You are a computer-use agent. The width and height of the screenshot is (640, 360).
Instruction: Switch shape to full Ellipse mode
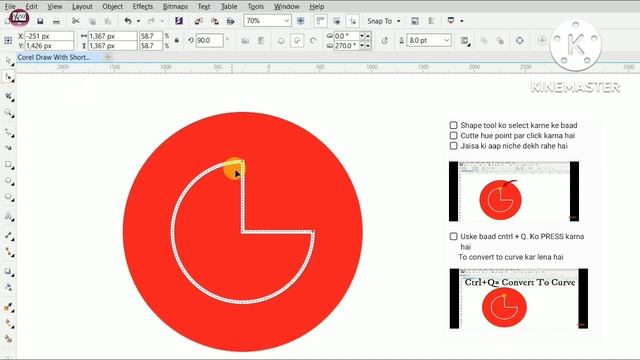click(281, 41)
